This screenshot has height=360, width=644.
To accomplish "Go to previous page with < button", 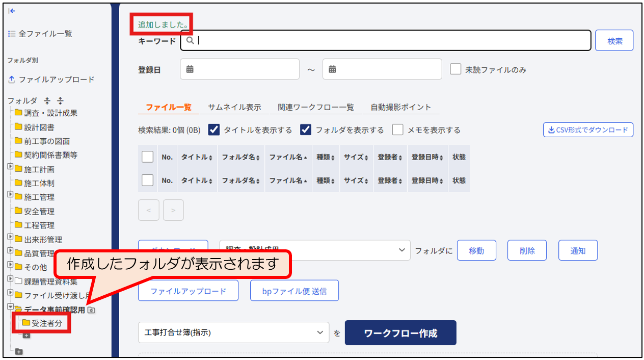I will click(x=149, y=210).
